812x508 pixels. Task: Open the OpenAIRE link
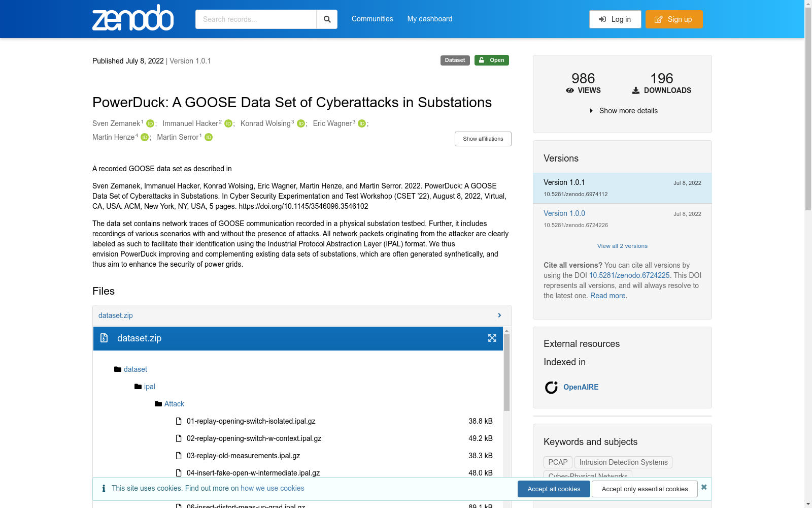click(x=581, y=387)
